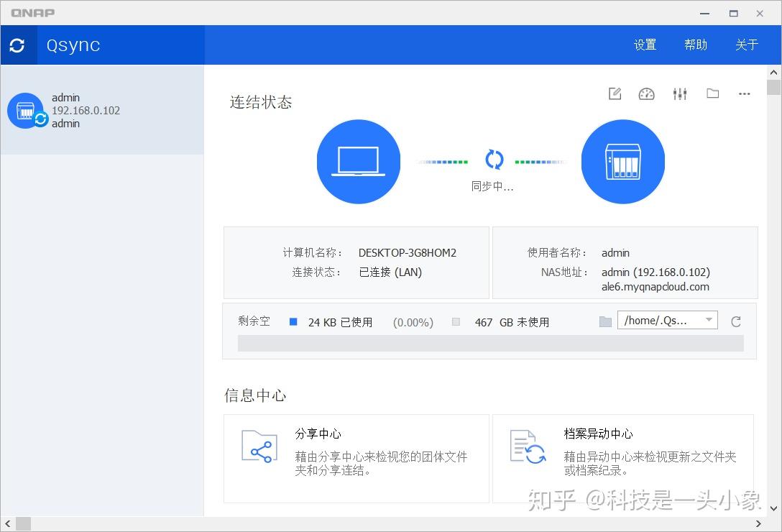
Task: Open the 分享中心 share icon
Action: pyautogui.click(x=259, y=446)
